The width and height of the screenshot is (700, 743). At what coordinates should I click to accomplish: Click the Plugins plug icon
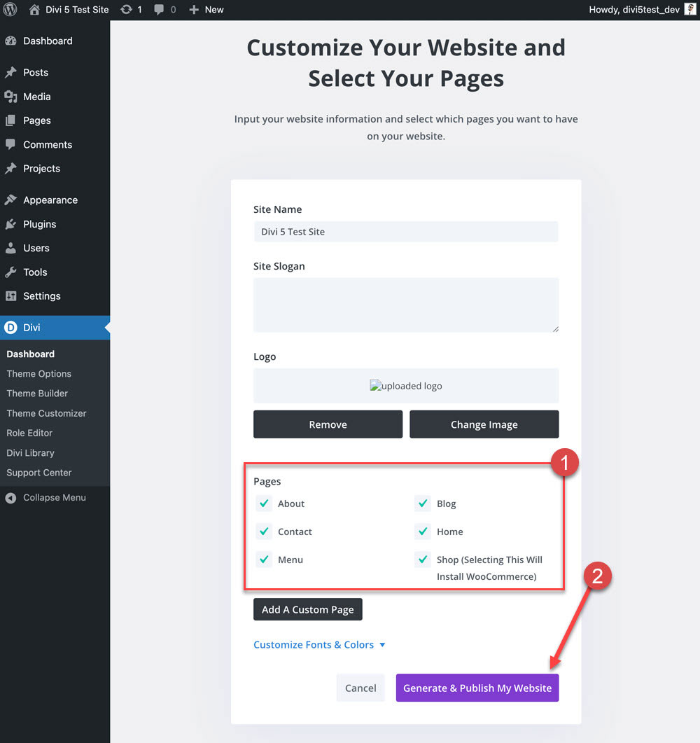[x=11, y=224]
